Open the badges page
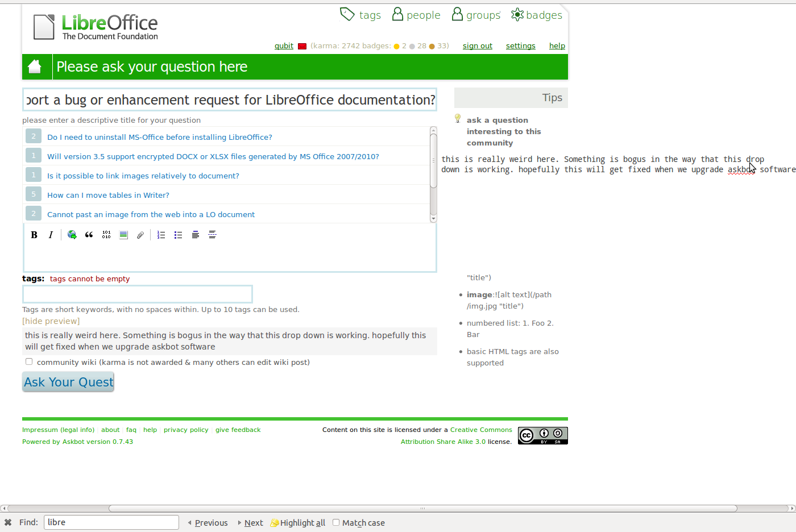This screenshot has height=532, width=796. click(x=537, y=15)
